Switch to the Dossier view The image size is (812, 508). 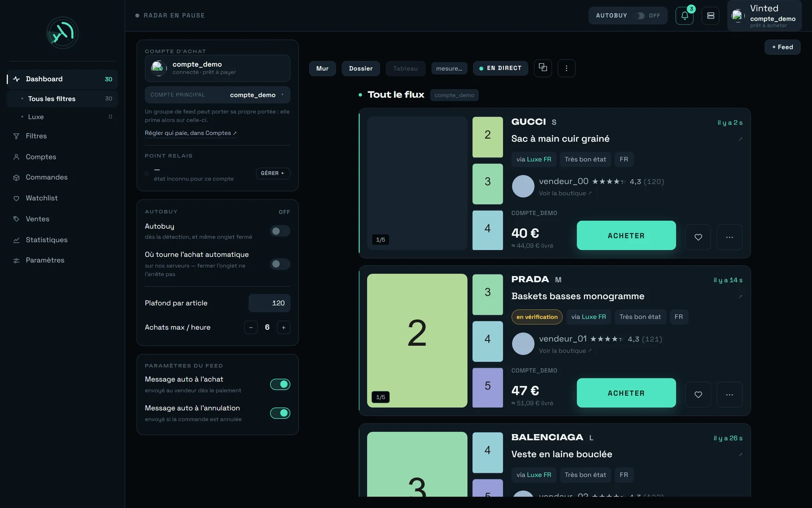coord(361,68)
